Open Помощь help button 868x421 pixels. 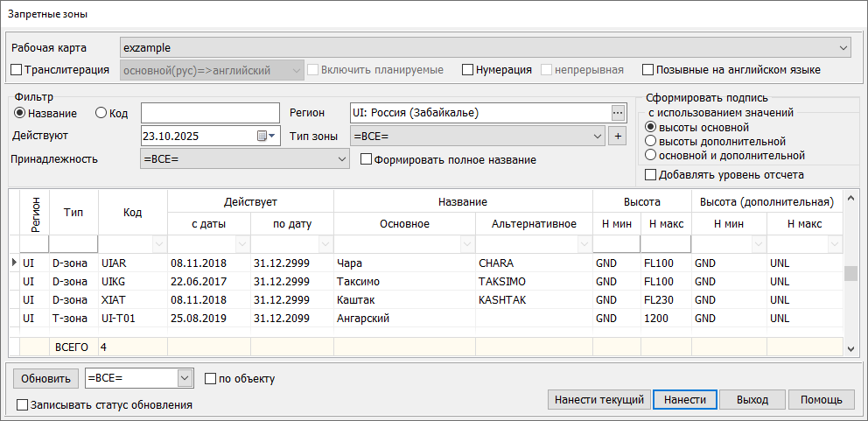pyautogui.click(x=822, y=399)
